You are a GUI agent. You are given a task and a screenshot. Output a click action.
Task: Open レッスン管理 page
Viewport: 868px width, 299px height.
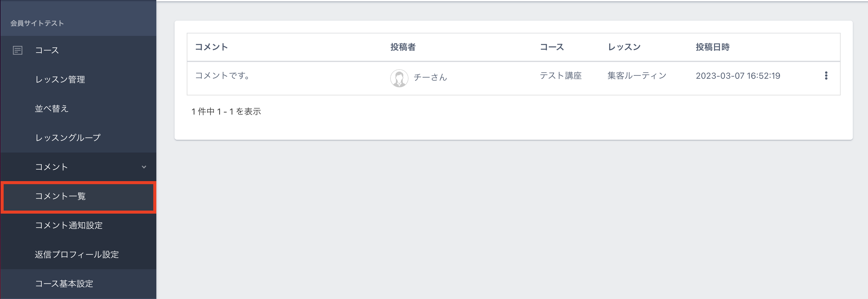(60, 80)
